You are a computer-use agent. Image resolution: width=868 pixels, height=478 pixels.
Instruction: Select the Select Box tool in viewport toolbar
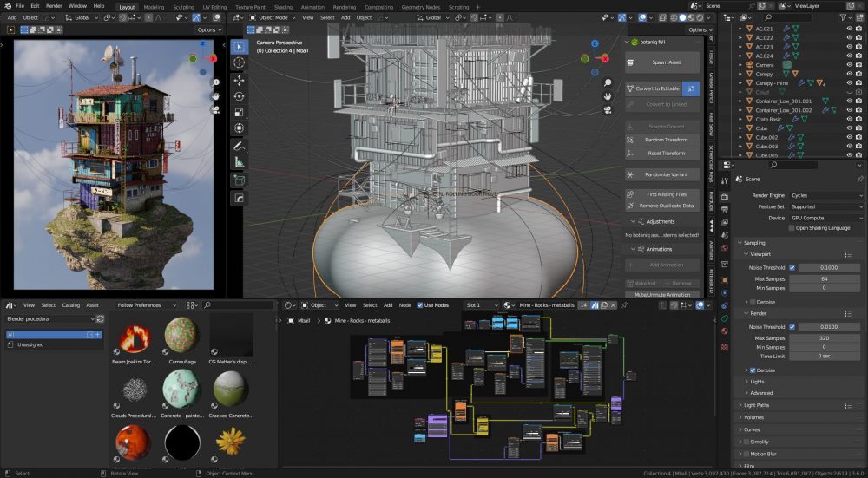[240, 47]
